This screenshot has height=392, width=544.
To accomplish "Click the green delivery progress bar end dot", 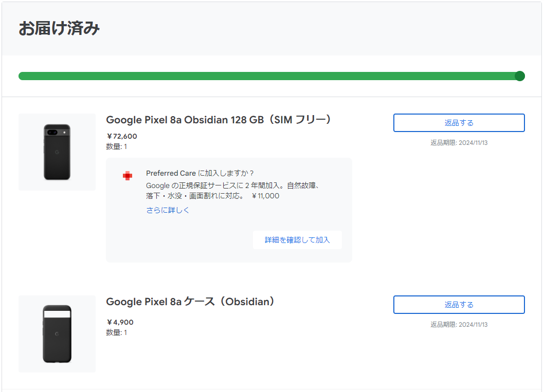I will tap(519, 76).
